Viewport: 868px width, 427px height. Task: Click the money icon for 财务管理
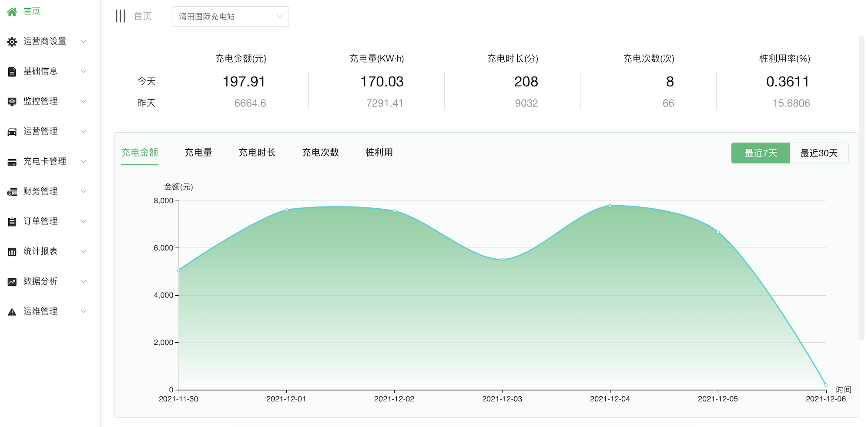click(12, 192)
